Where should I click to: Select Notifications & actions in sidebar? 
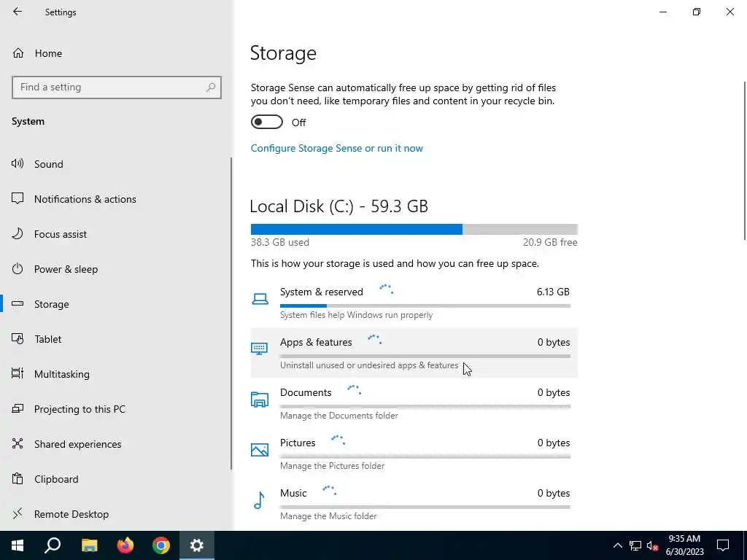[116, 199]
